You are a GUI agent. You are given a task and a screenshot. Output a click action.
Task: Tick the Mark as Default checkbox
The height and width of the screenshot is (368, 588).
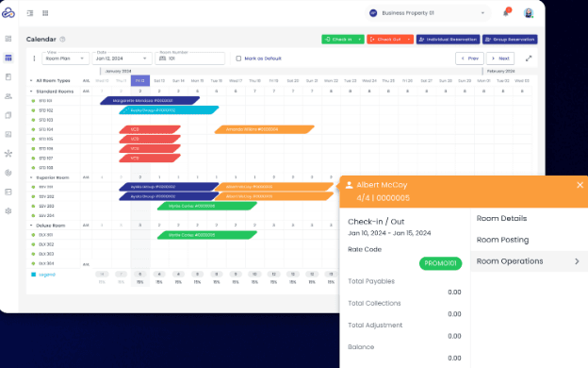[238, 59]
